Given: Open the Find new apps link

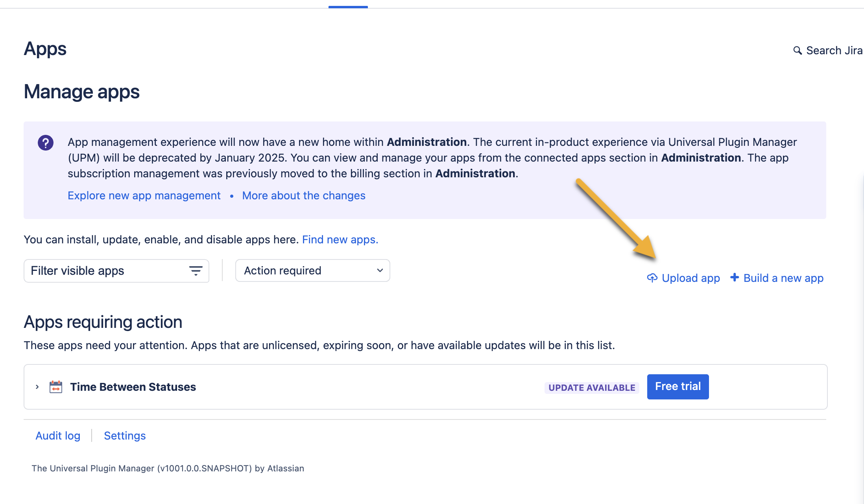Looking at the screenshot, I should pyautogui.click(x=340, y=239).
